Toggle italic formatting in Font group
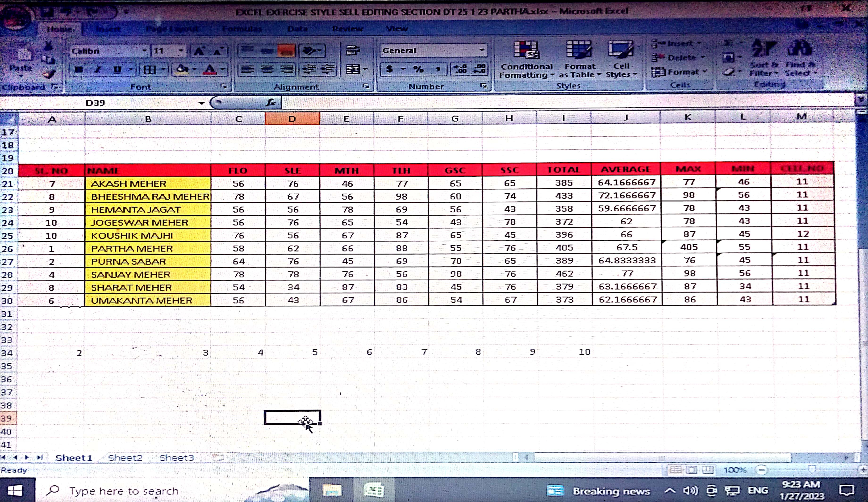Image resolution: width=868 pixels, height=502 pixels. coord(98,70)
